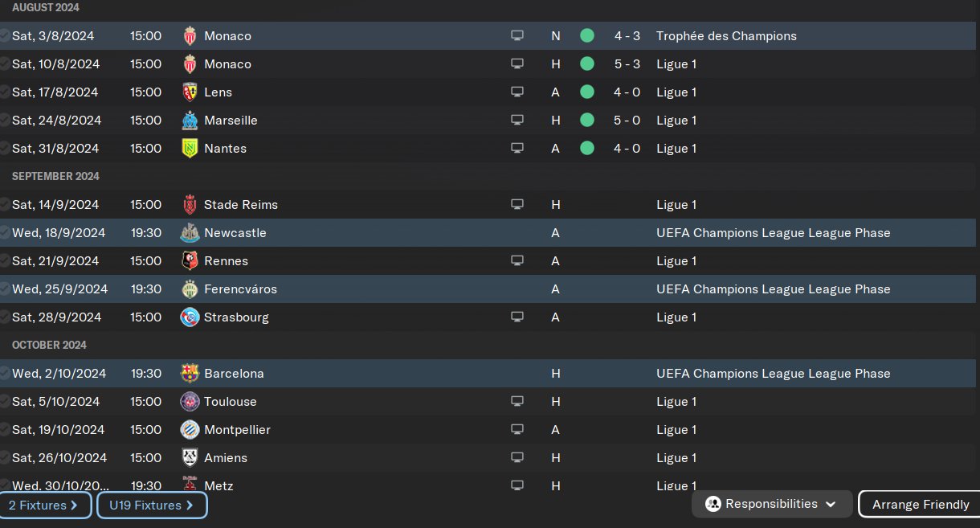Click the Newcastle club badge
The height and width of the screenshot is (528, 980).
[190, 233]
